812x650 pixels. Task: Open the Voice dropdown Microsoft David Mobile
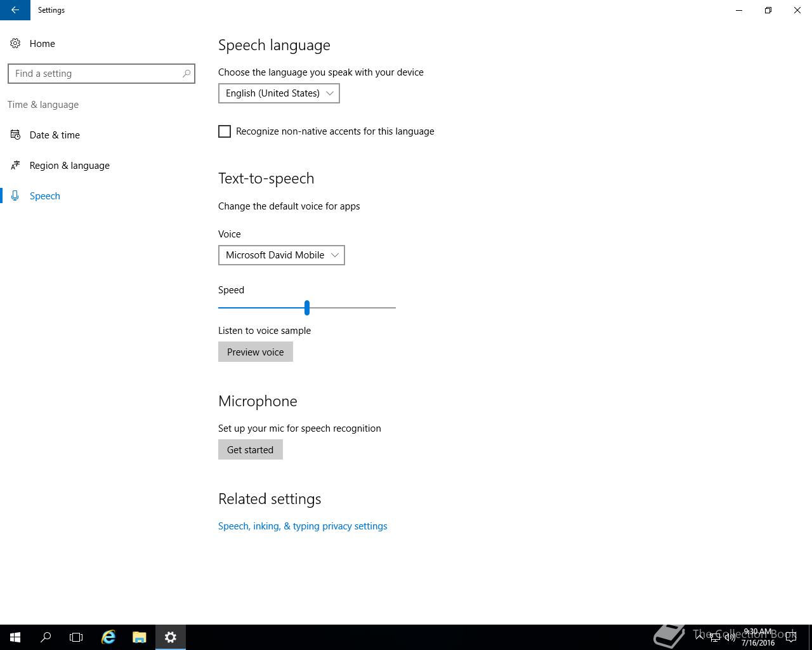click(281, 255)
